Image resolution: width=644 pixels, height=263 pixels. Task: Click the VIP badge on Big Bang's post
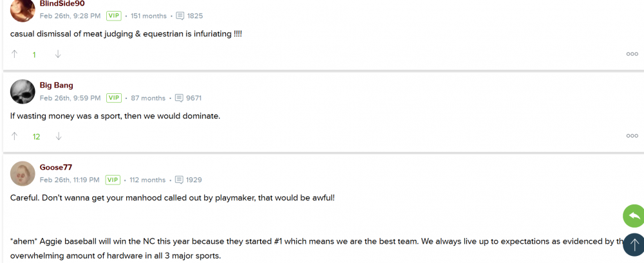(114, 98)
